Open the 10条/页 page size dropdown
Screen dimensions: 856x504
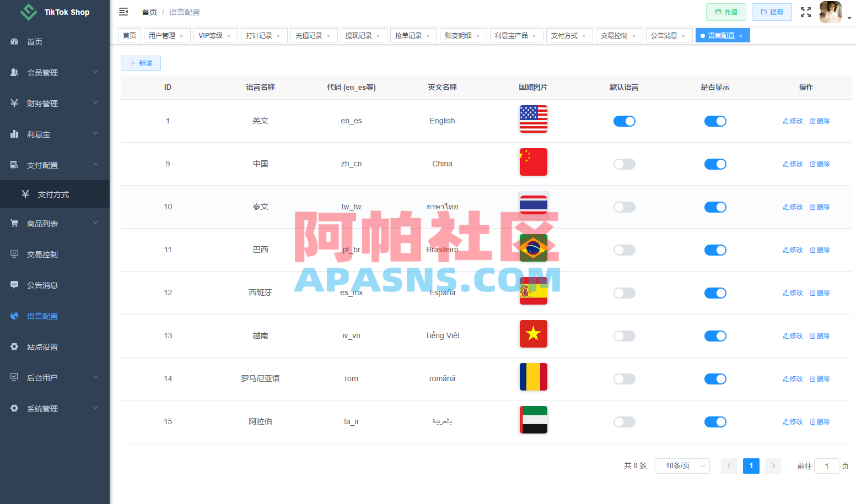[682, 466]
